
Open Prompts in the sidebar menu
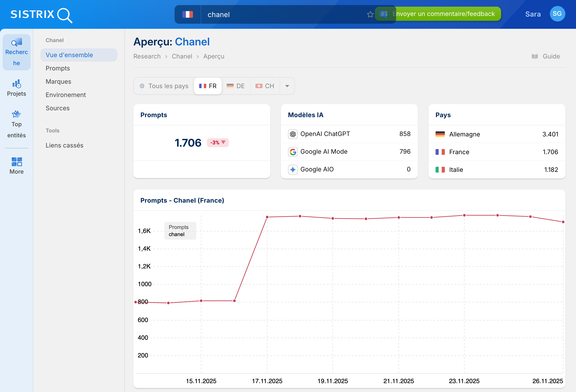(58, 68)
